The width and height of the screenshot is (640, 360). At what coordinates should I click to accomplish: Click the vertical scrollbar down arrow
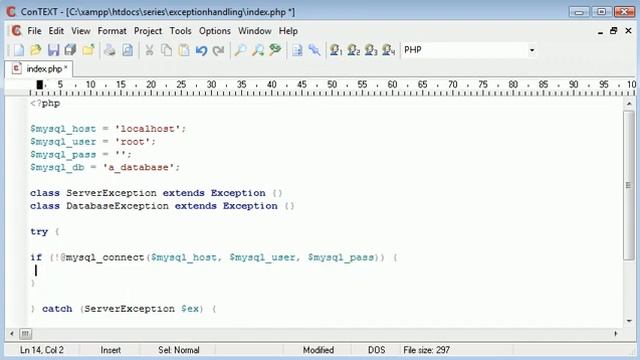coord(629,321)
